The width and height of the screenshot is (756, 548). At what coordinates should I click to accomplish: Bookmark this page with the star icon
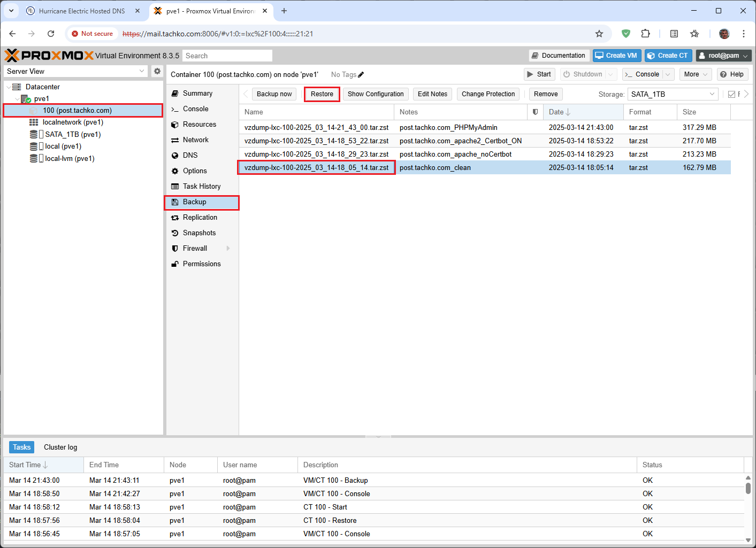pyautogui.click(x=599, y=34)
